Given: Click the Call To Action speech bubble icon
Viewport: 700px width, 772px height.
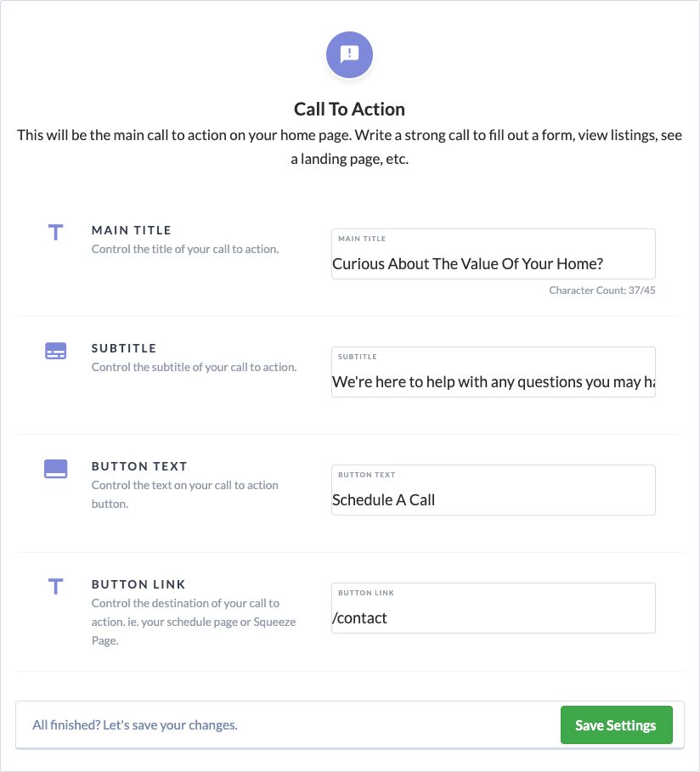Looking at the screenshot, I should point(349,54).
